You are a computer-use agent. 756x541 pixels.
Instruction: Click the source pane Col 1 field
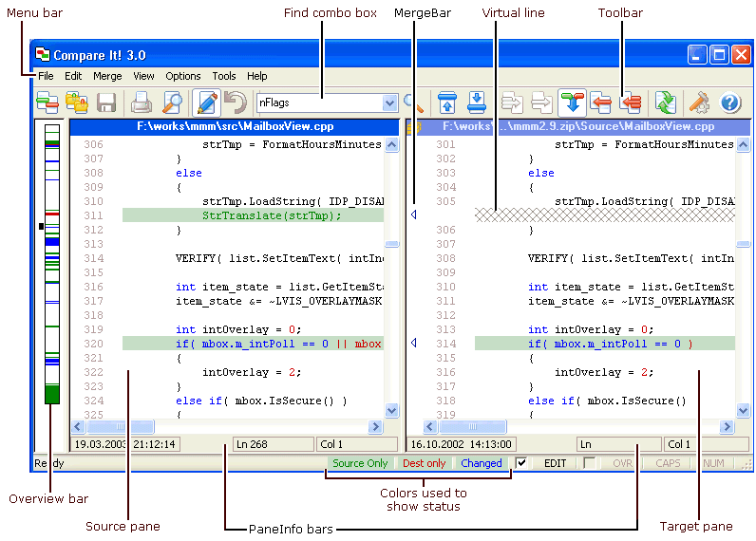tap(356, 443)
